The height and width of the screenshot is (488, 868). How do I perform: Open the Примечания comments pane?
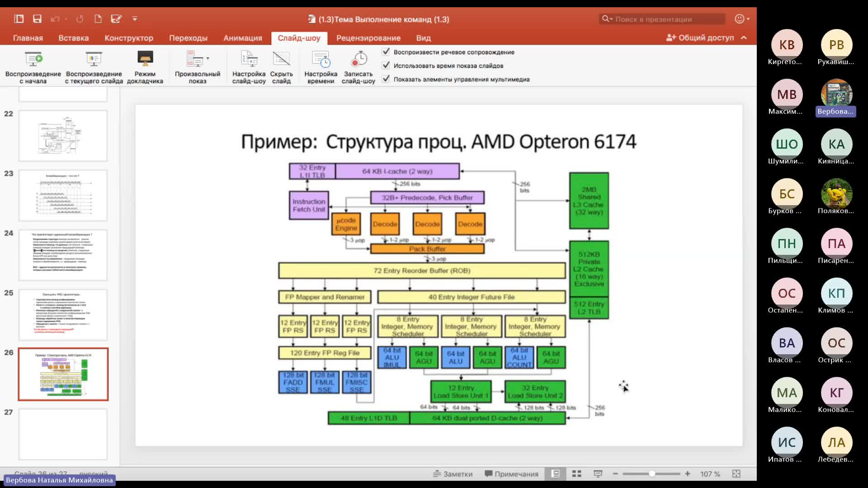[x=511, y=474]
